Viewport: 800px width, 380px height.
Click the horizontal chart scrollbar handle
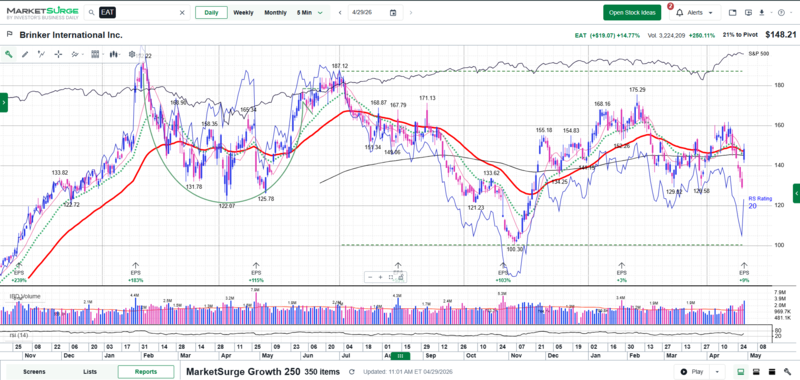[x=401, y=356]
